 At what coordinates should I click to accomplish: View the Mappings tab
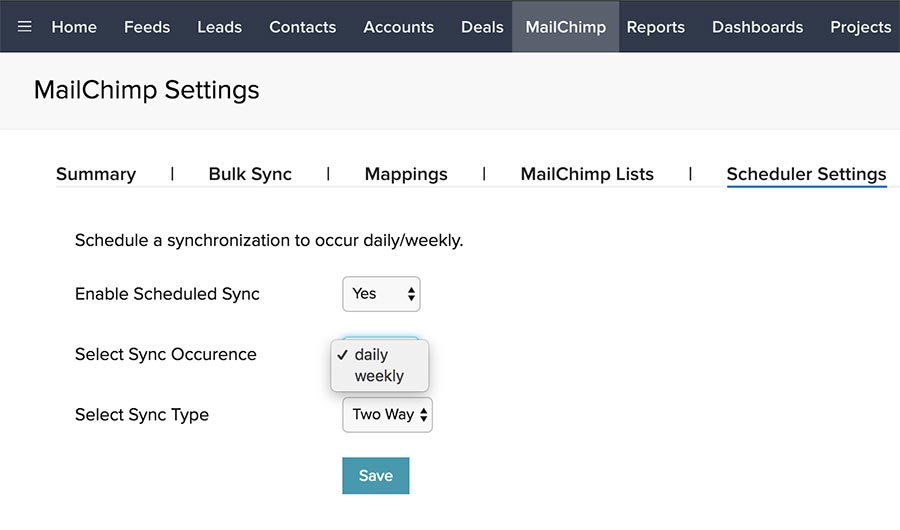point(406,174)
